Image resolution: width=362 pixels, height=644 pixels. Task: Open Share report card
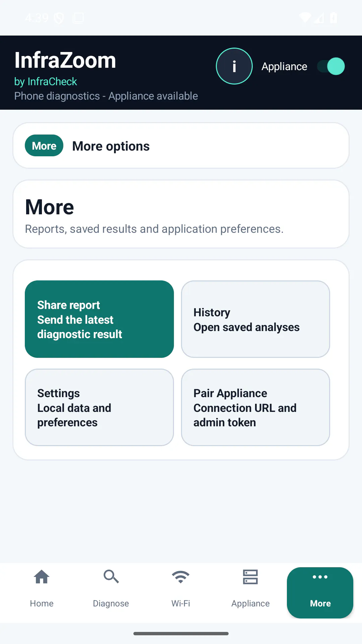99,319
